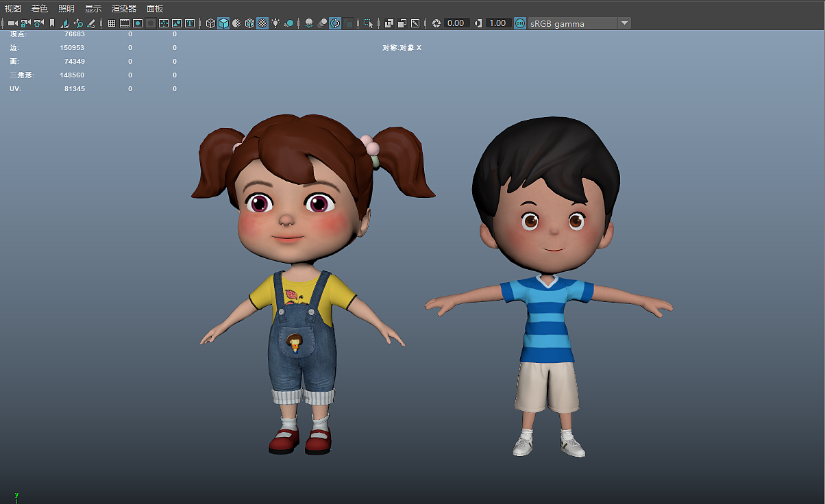Open the 视图 menu
Screen dimensions: 825x504
tap(13, 9)
